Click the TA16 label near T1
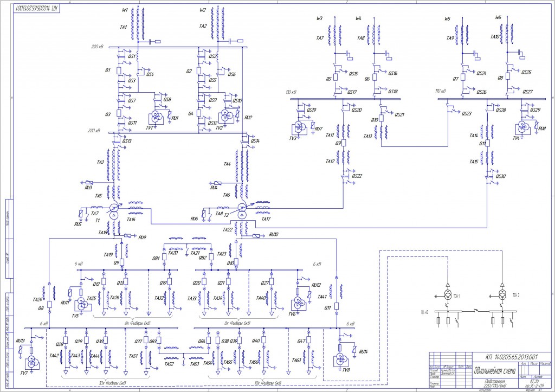 tap(131, 220)
